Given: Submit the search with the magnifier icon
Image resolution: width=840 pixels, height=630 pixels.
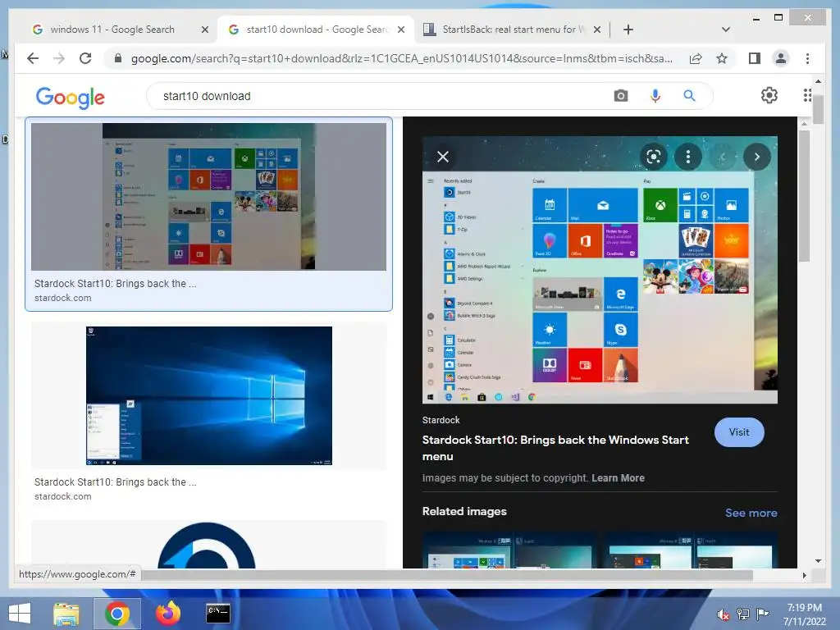Looking at the screenshot, I should (x=689, y=96).
